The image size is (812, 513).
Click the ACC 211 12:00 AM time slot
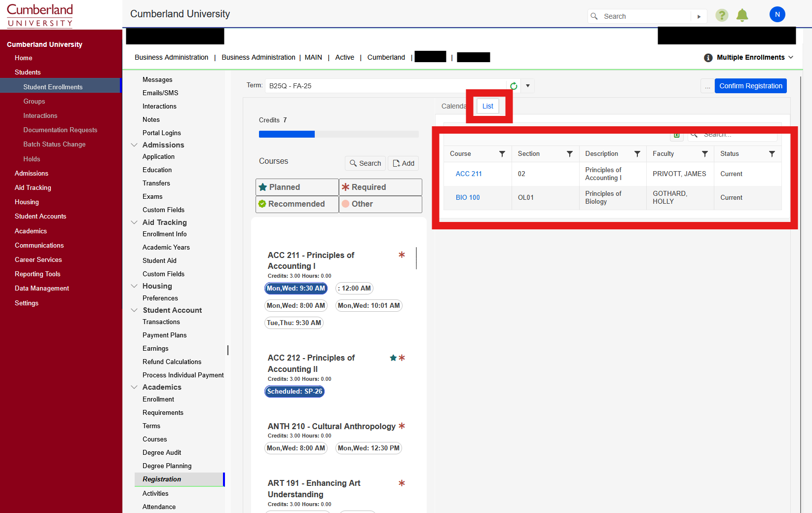(x=354, y=289)
